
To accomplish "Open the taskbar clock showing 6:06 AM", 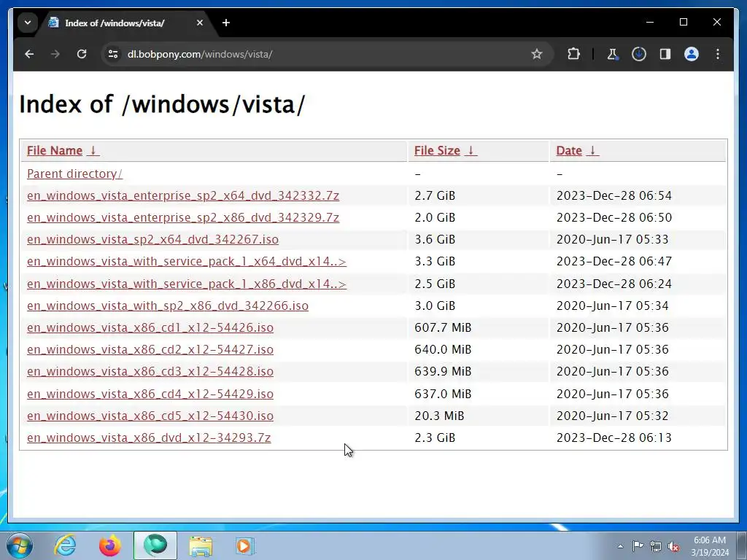I will [x=710, y=546].
